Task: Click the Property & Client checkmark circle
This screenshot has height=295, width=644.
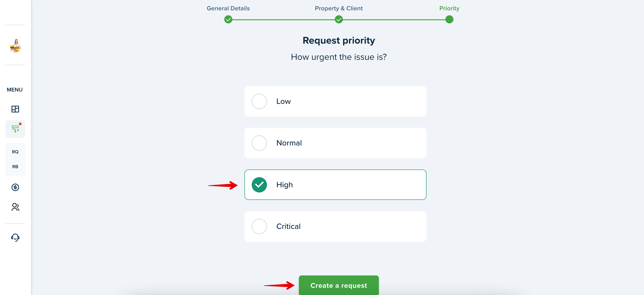Action: point(339,19)
